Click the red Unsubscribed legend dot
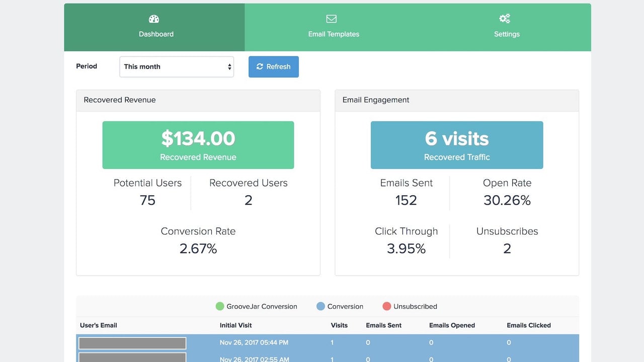 [386, 306]
